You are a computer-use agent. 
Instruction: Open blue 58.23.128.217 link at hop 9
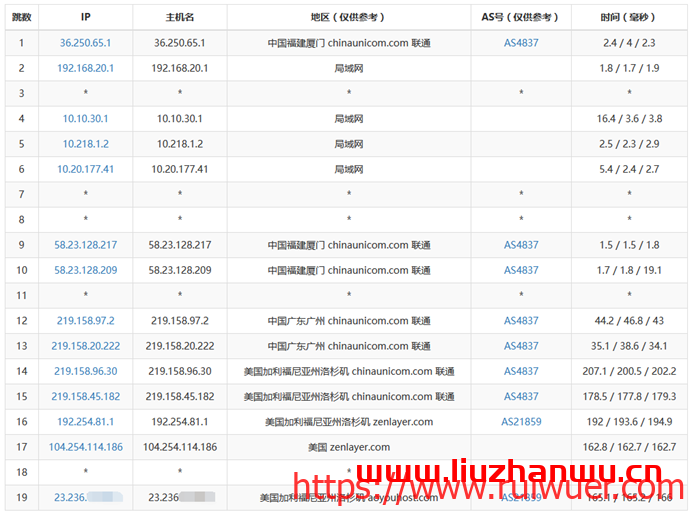tap(85, 245)
